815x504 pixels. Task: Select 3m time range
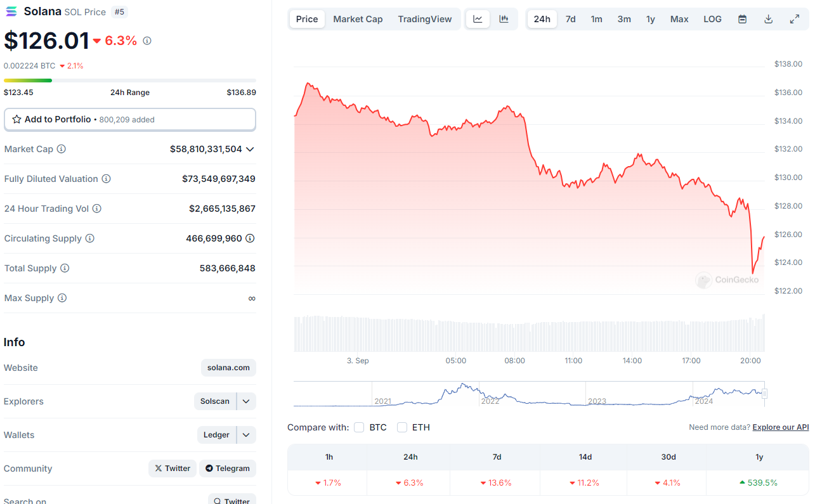click(624, 19)
